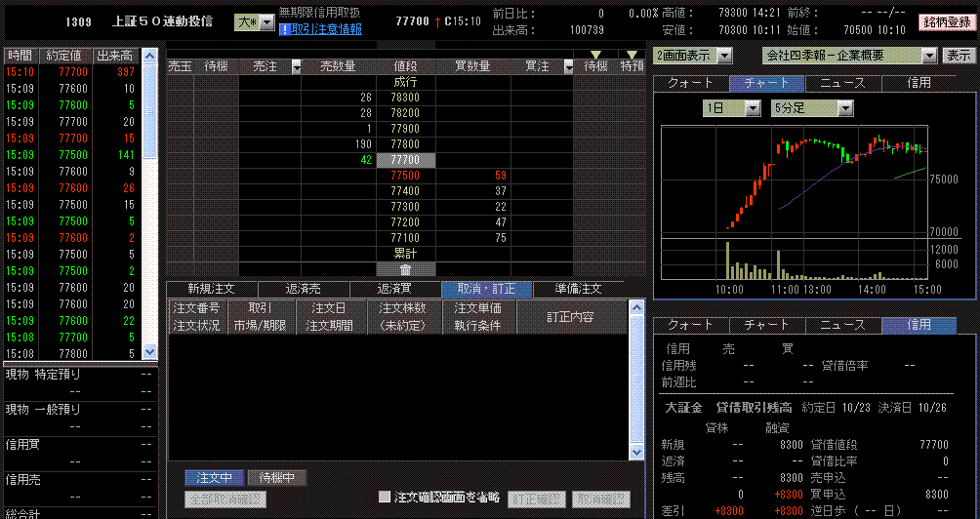Open the 会社四季報－企業概要 dropdown
Image resolution: width=980 pixels, height=519 pixels.
[928, 56]
